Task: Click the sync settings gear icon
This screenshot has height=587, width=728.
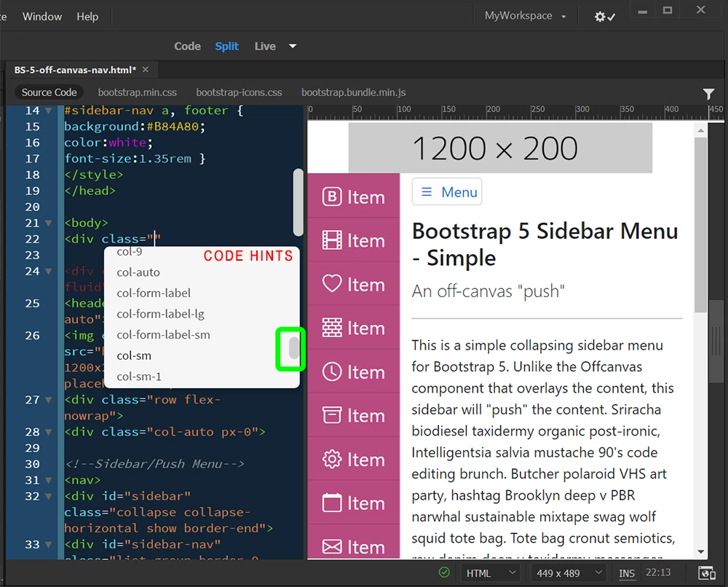Action: 604,17
